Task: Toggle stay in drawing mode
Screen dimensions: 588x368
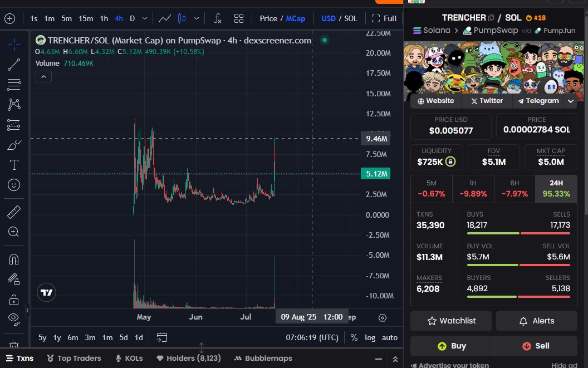Action: [x=14, y=279]
